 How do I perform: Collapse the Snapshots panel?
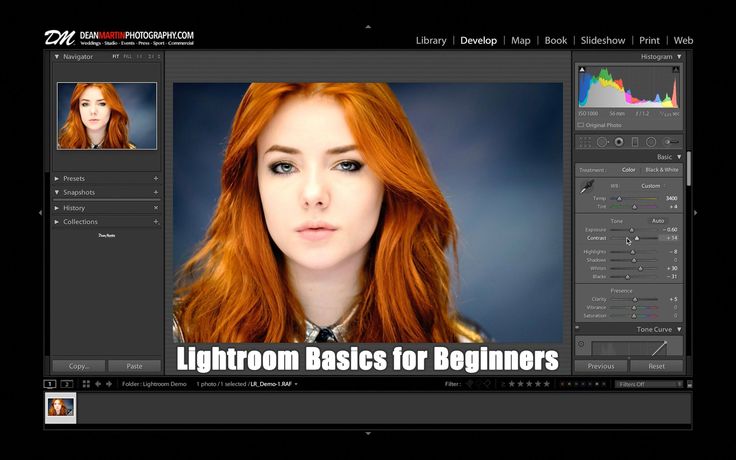coord(57,192)
